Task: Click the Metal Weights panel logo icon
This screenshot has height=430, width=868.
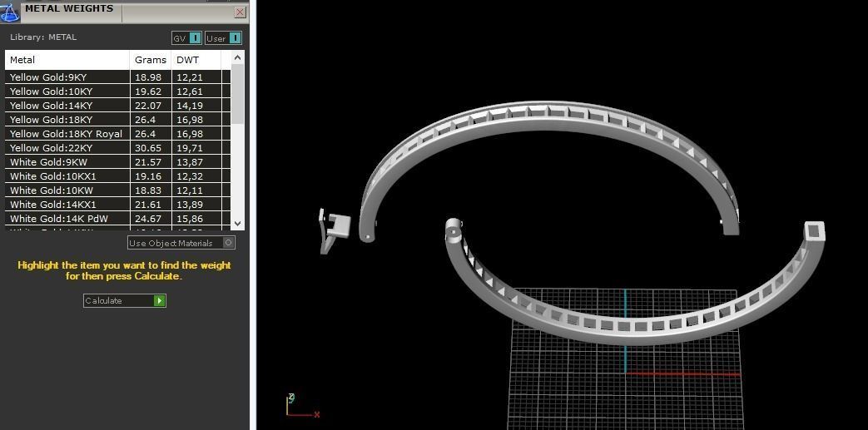Action: click(x=10, y=12)
